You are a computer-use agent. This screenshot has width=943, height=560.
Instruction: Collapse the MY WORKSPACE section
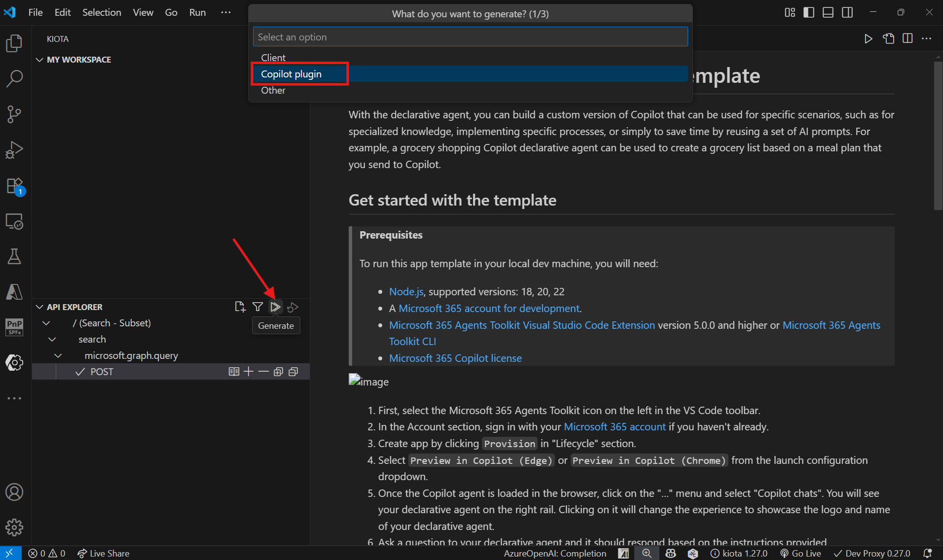(39, 60)
